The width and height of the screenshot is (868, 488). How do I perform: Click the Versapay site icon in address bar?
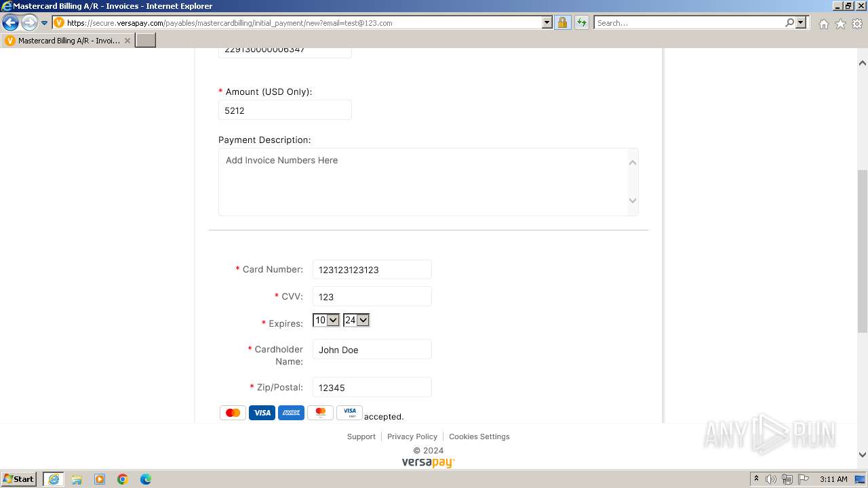(x=59, y=23)
